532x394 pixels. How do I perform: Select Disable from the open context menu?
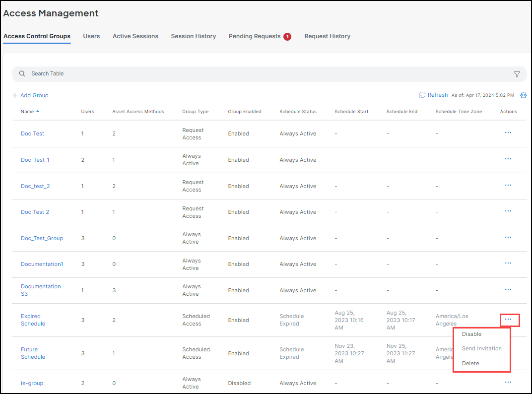pos(471,334)
